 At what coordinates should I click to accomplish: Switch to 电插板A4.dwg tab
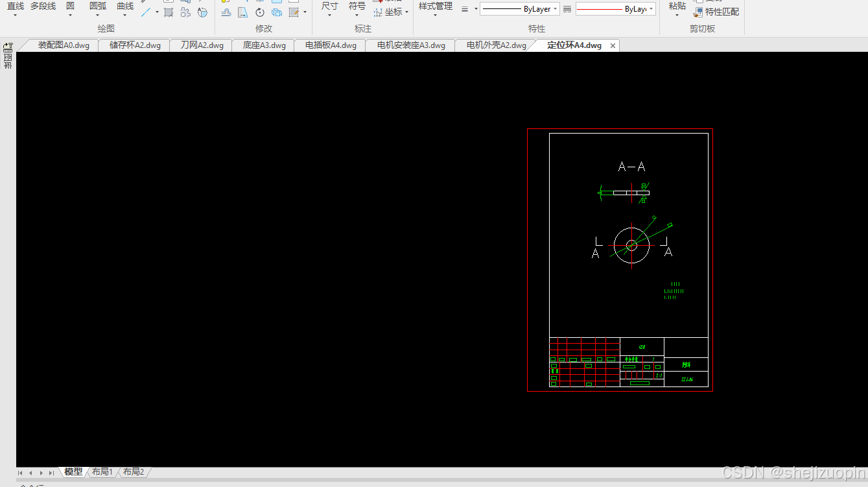click(331, 45)
